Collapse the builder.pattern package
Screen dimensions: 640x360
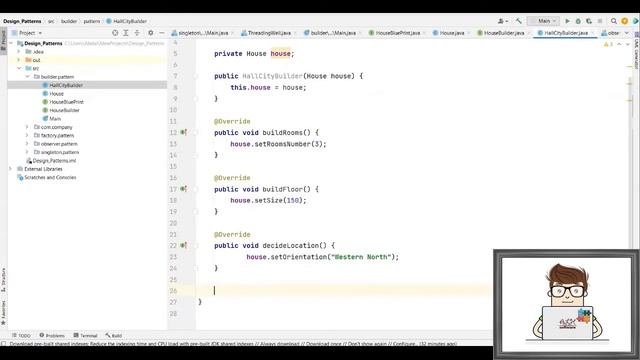pos(27,77)
